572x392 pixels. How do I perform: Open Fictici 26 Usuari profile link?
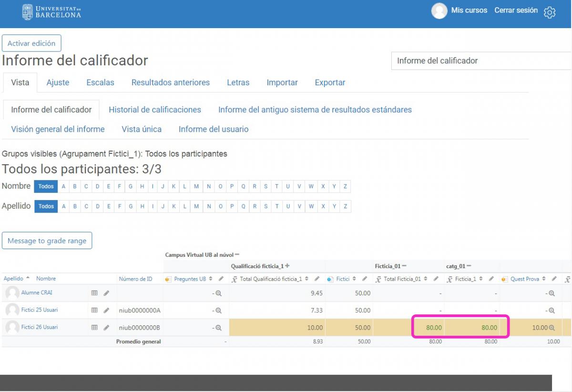pyautogui.click(x=40, y=327)
